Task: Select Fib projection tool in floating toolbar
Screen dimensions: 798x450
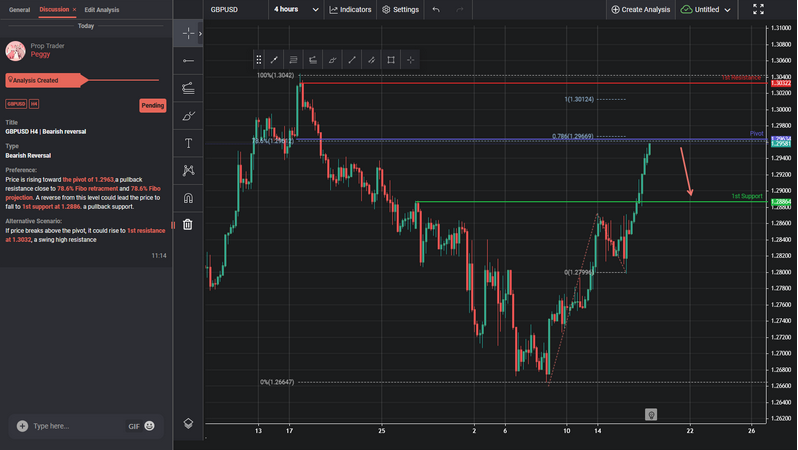Action: 313,60
